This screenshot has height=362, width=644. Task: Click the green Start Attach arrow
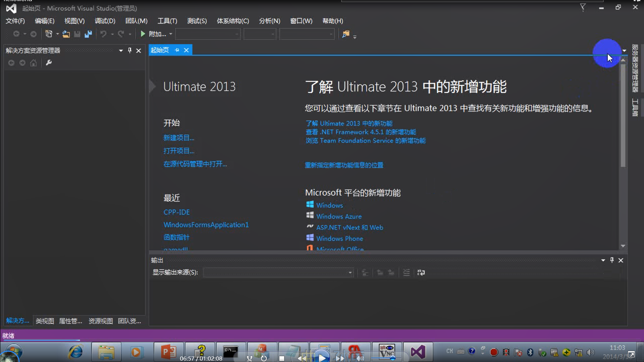[143, 34]
